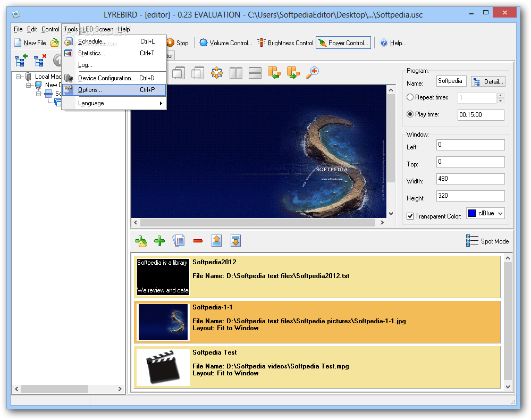Open the Edit menu
This screenshot has height=420, width=531.
pos(32,29)
